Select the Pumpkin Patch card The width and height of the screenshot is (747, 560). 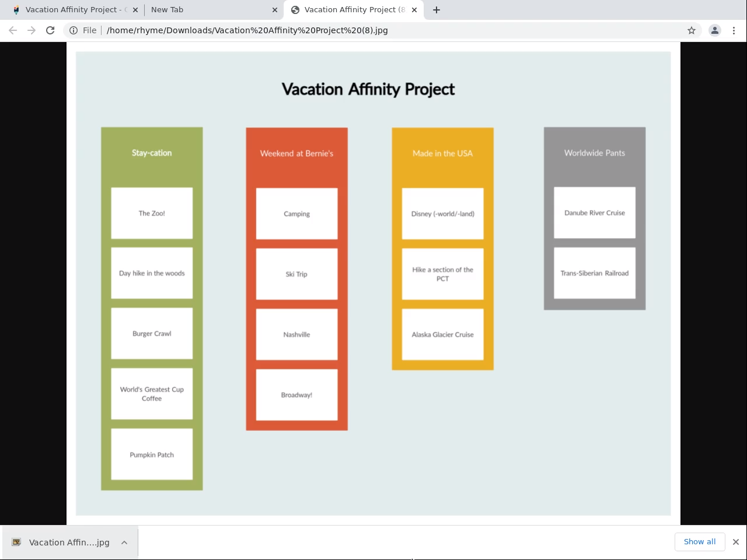[152, 454]
